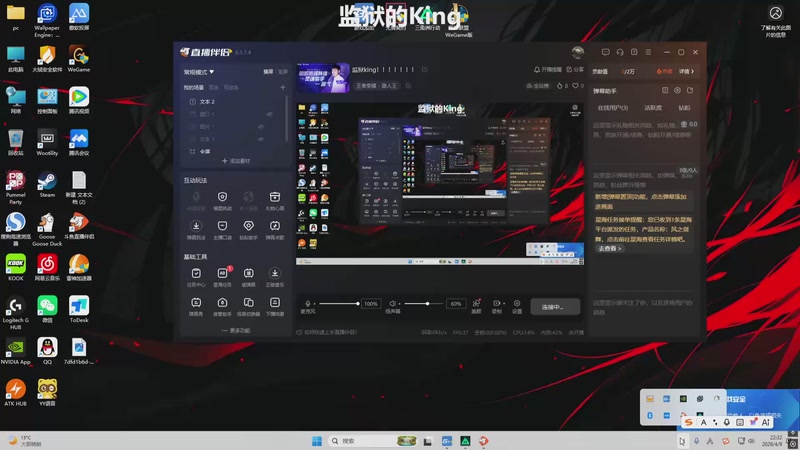Viewport: 800px width, 450px height.
Task: Switch to the 在线用户(3) tab
Action: pos(612,108)
